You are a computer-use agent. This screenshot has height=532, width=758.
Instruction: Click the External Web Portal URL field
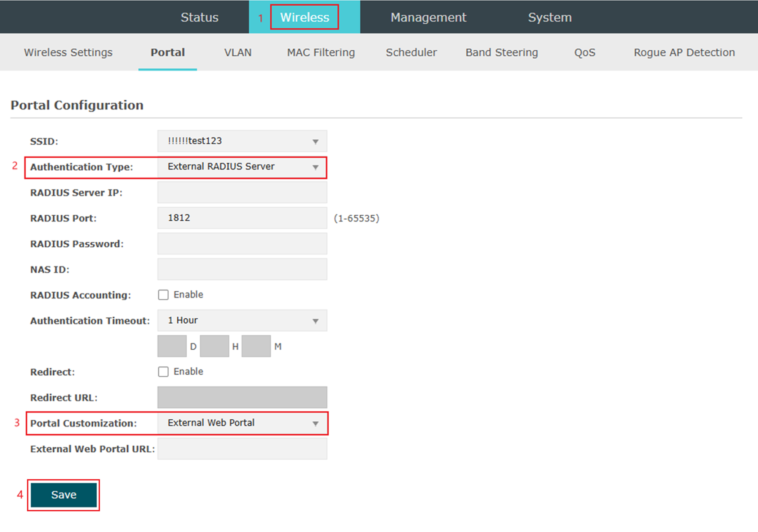(242, 449)
